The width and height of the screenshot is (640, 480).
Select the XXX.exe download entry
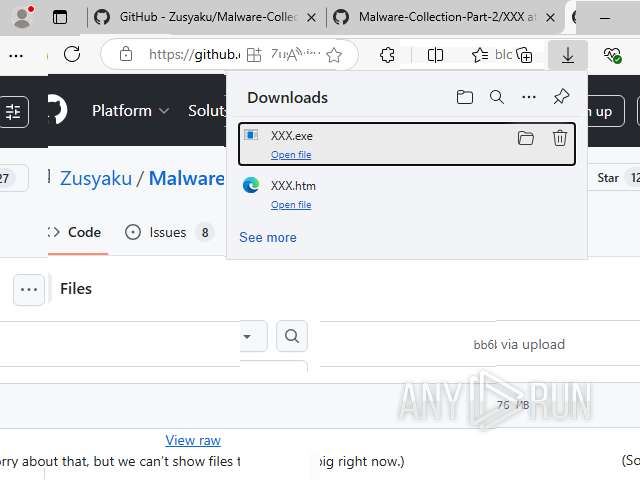tap(407, 144)
